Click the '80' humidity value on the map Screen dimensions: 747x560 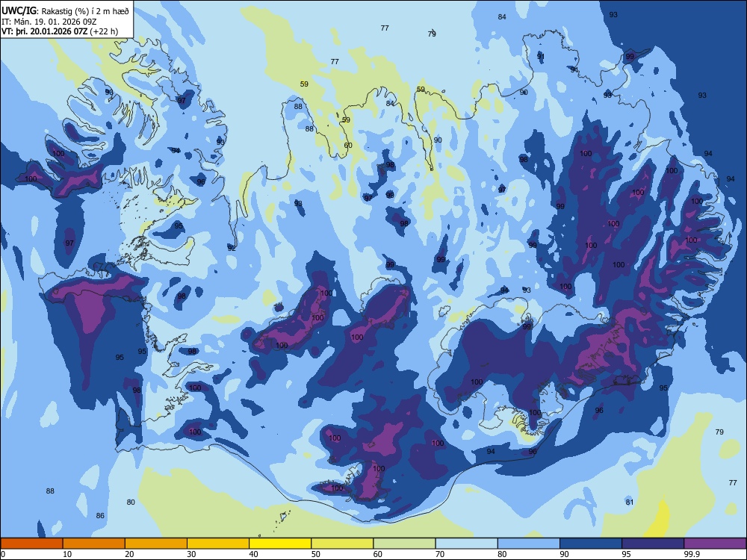click(x=131, y=502)
